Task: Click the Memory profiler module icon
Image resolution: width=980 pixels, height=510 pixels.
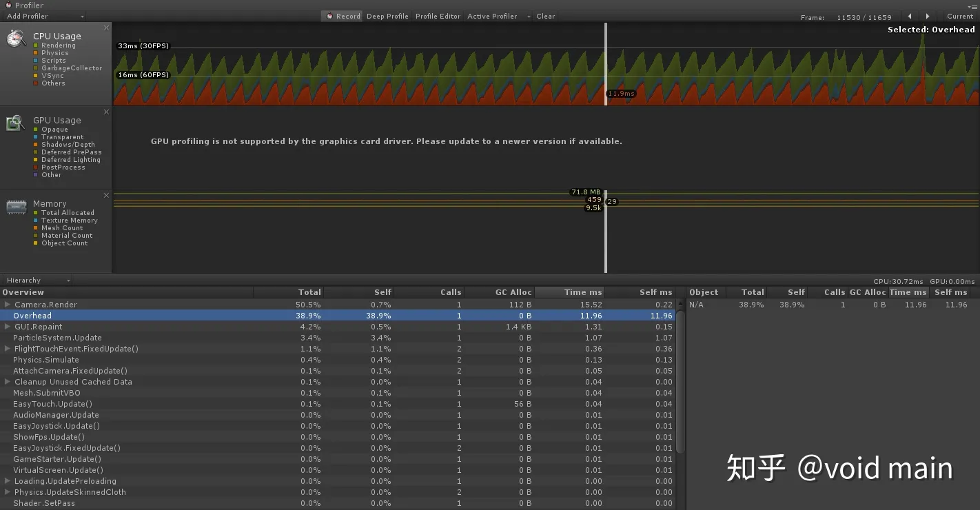Action: click(x=16, y=206)
